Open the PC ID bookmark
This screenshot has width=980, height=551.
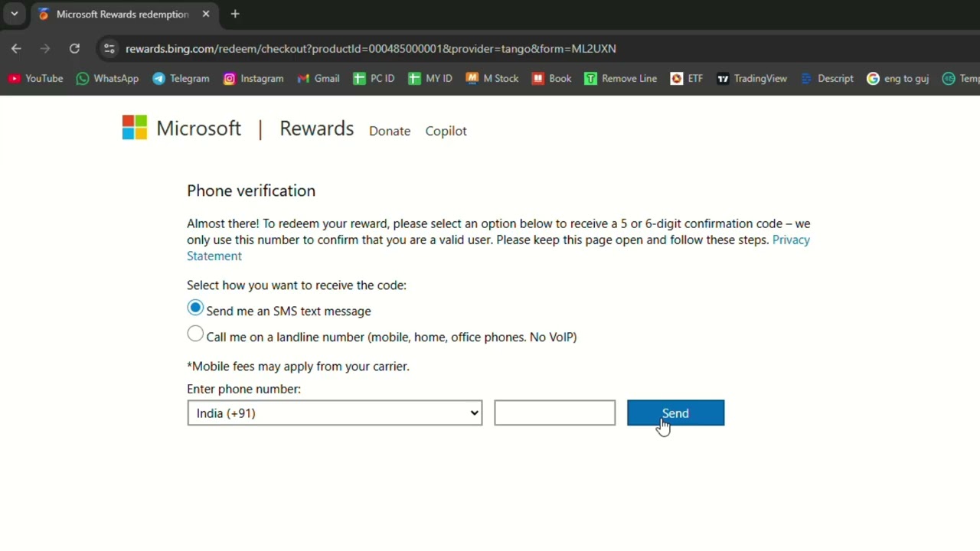[374, 79]
